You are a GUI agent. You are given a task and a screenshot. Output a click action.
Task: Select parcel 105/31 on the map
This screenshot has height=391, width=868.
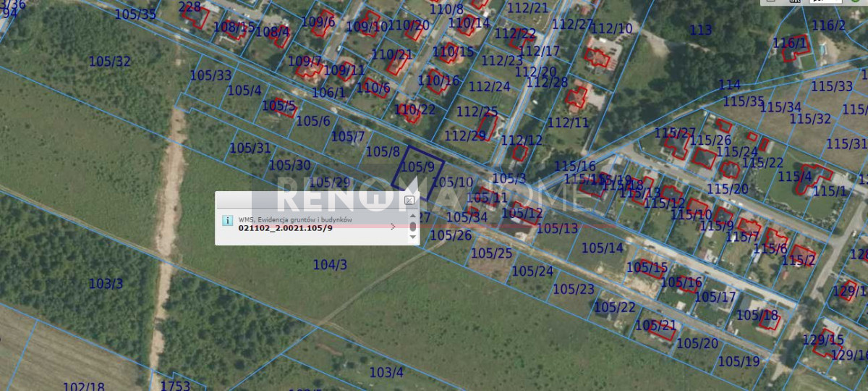tap(250, 148)
